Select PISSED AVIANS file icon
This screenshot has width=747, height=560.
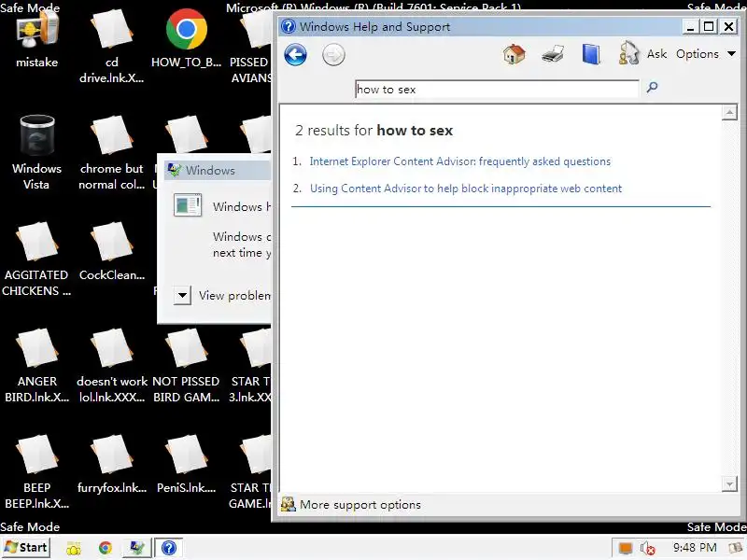pyautogui.click(x=250, y=46)
